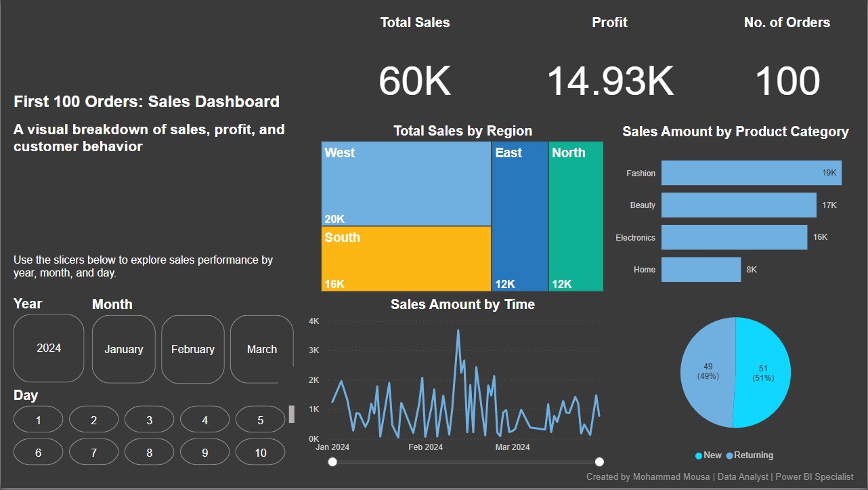Select March in the Month slicer
Screen dimensions: 868x490
[261, 348]
